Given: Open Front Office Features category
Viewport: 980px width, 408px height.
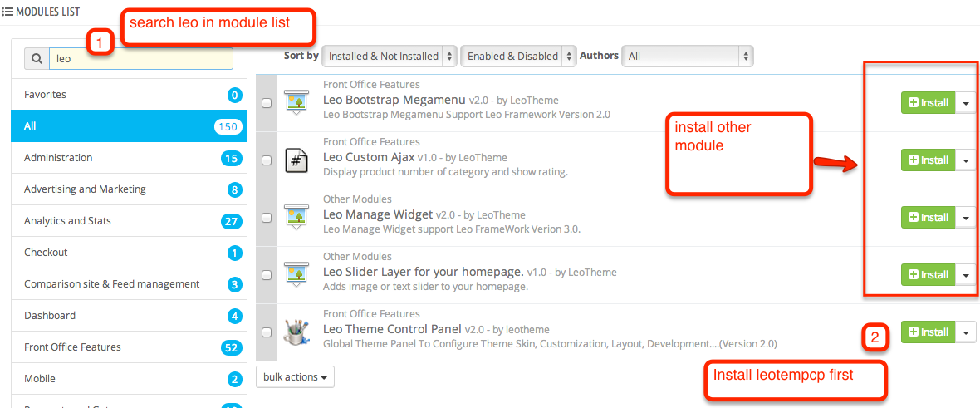Looking at the screenshot, I should click(x=130, y=347).
